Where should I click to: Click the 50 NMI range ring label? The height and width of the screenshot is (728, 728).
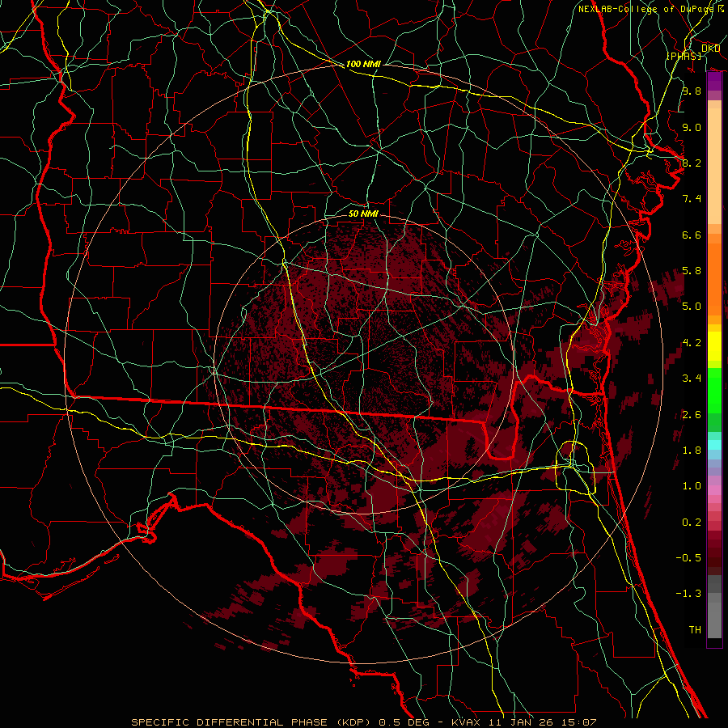[x=363, y=214]
